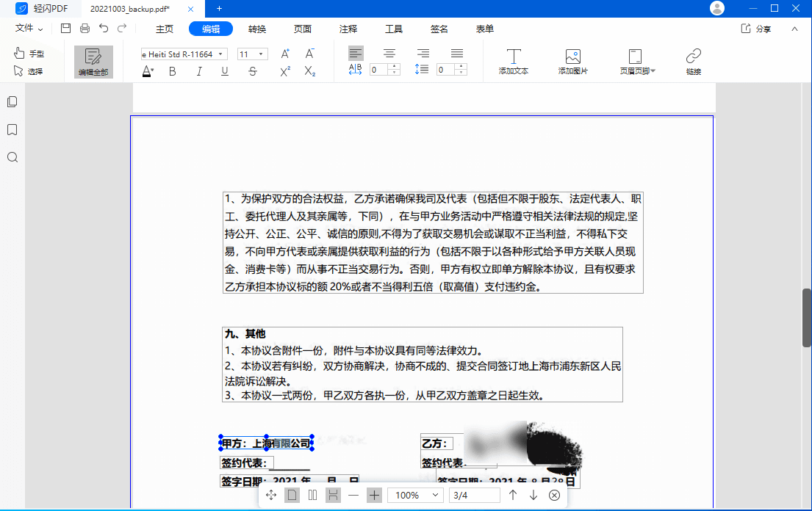Click the 添加文本 (add text) tool

coord(513,62)
